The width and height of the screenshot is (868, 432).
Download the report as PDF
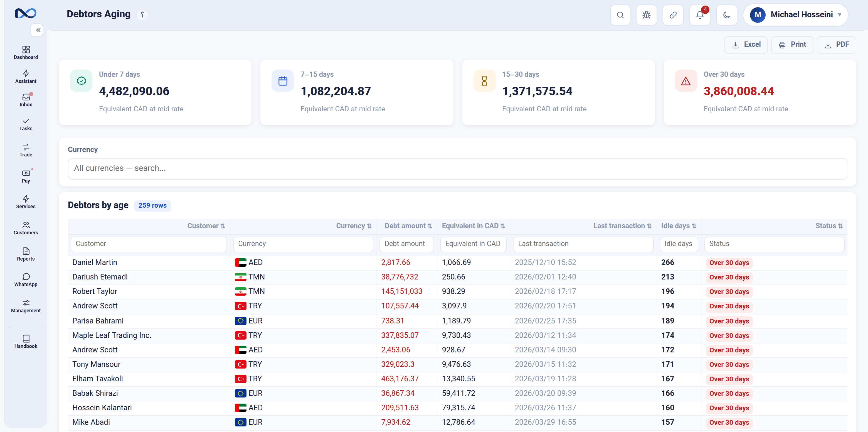836,45
